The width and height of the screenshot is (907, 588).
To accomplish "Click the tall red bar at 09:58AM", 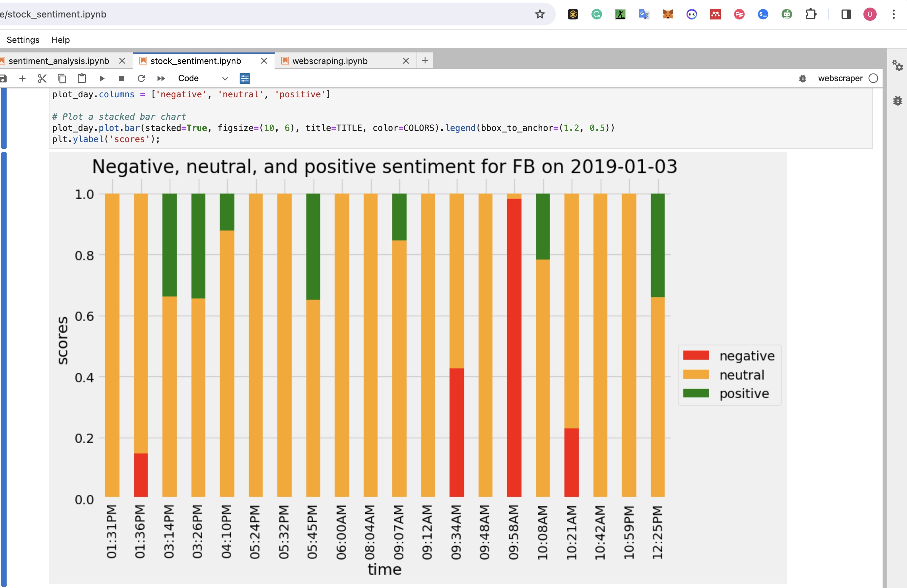I will (x=514, y=348).
